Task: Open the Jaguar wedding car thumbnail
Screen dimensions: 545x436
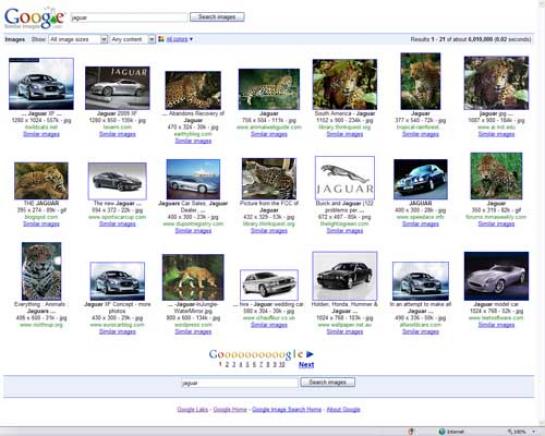Action: click(x=269, y=285)
